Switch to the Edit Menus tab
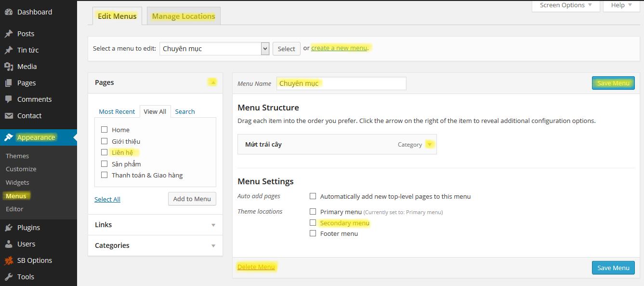Viewport: 644px width, 286px height. click(x=117, y=16)
